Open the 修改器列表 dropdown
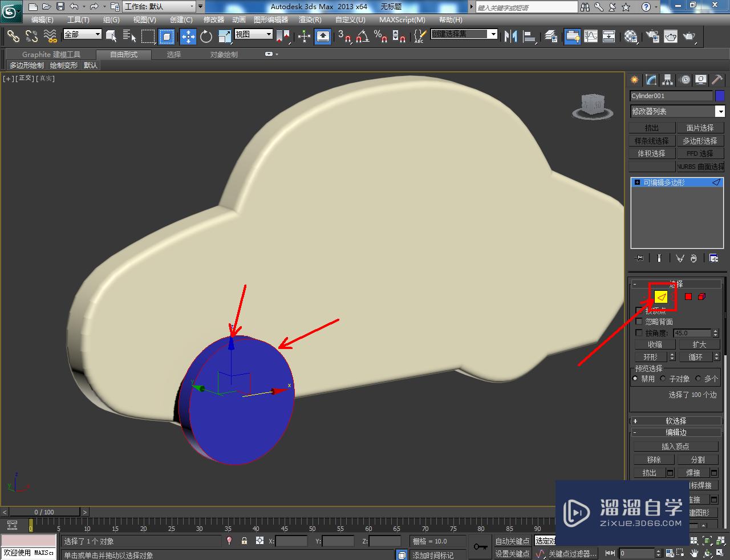Screen dimensions: 730x560 pyautogui.click(x=677, y=111)
